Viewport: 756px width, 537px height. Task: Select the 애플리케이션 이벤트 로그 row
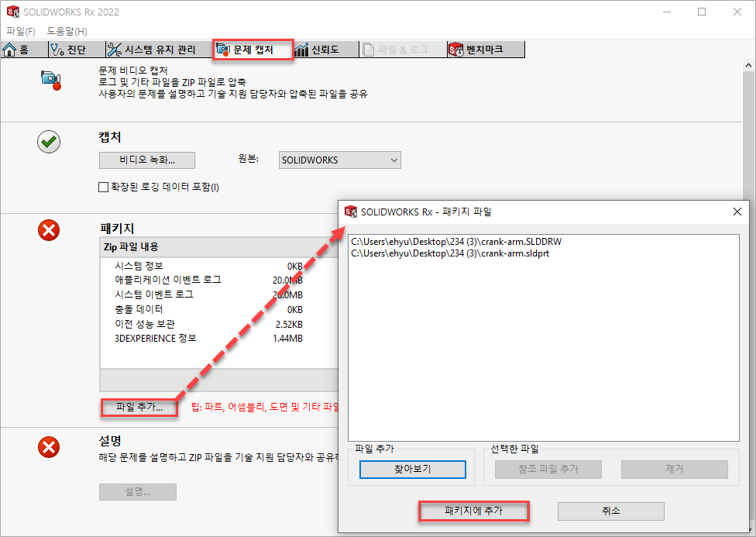tap(209, 280)
